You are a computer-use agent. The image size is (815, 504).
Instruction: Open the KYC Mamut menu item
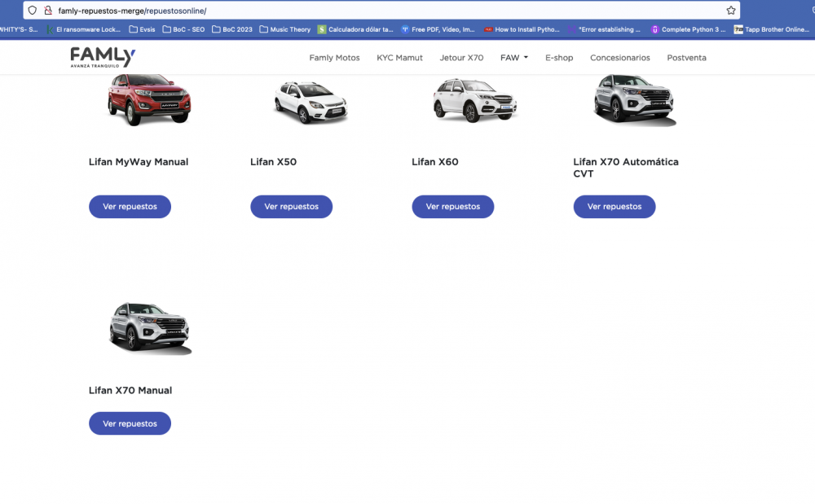(399, 58)
